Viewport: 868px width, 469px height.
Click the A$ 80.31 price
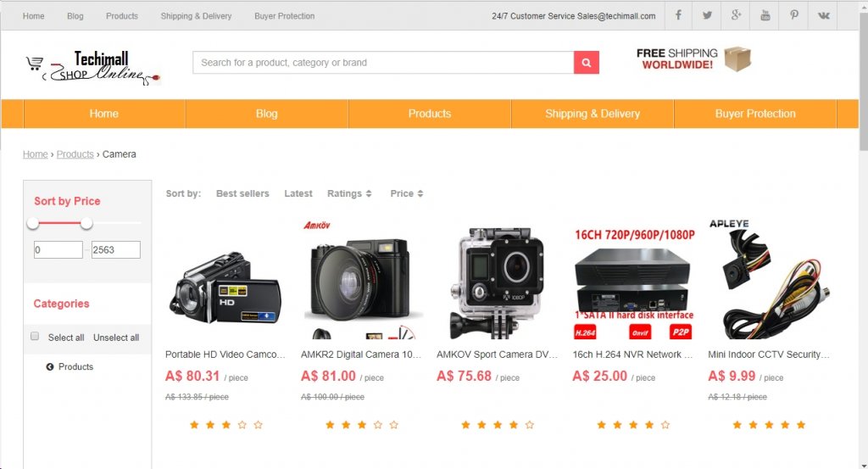(192, 377)
